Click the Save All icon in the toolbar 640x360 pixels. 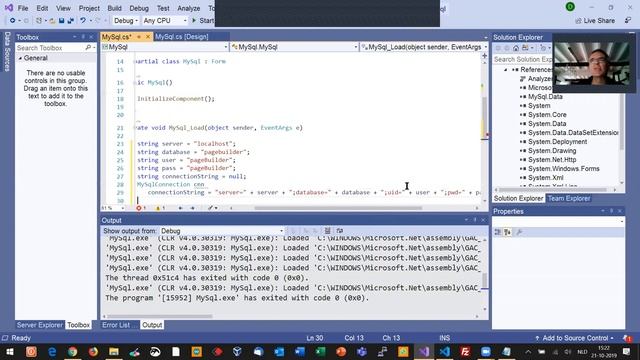(x=71, y=20)
